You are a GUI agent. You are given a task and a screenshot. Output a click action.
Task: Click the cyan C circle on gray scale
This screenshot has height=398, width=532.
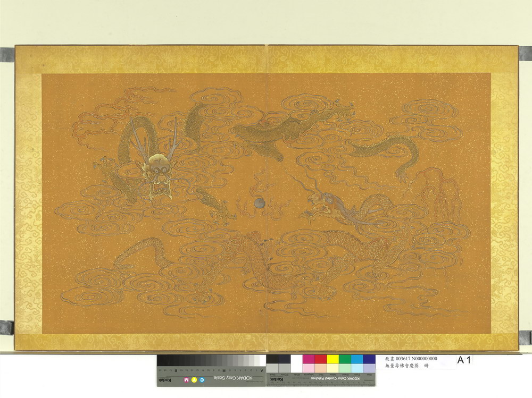pyautogui.click(x=202, y=380)
